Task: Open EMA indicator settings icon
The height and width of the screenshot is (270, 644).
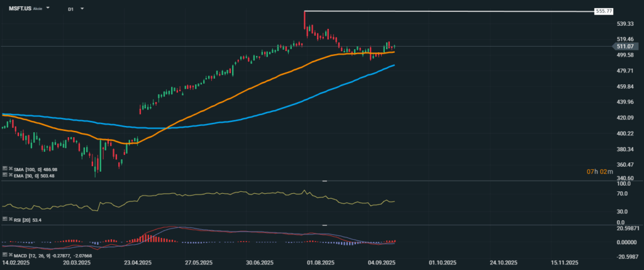Action: [x=4, y=176]
